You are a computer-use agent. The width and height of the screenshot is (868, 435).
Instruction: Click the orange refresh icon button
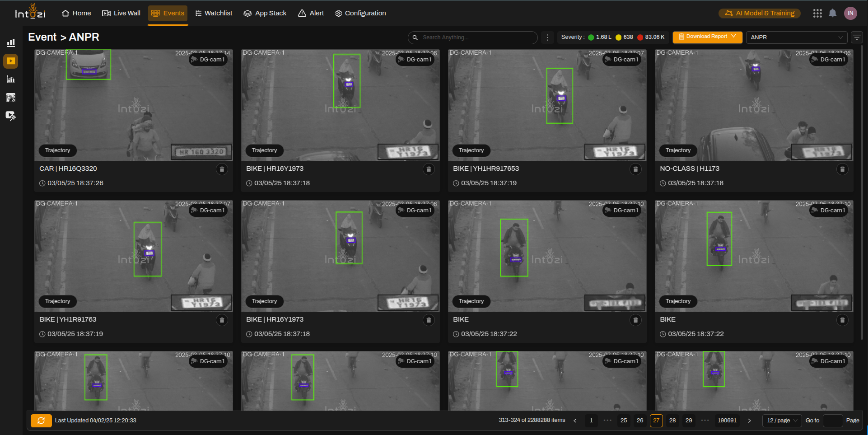click(x=41, y=421)
